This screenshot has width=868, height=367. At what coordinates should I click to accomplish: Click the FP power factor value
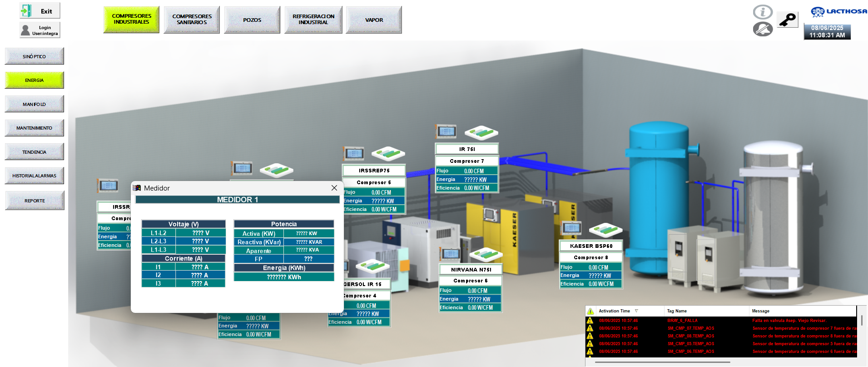[309, 259]
